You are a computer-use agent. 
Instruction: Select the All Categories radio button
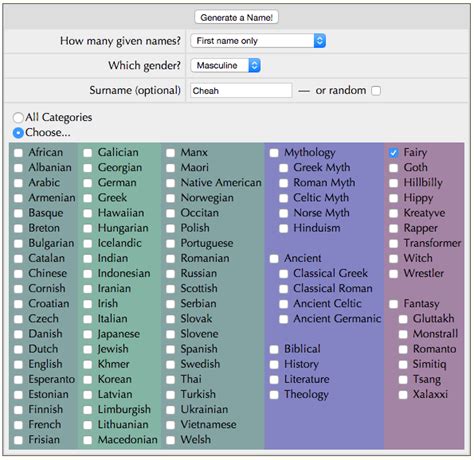(18, 117)
